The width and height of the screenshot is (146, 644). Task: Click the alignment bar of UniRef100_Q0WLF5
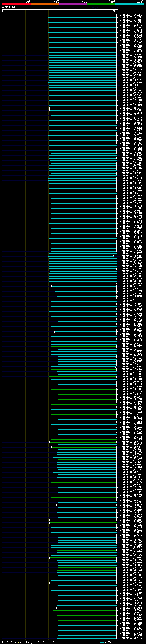pyautogui.click(x=83, y=15)
